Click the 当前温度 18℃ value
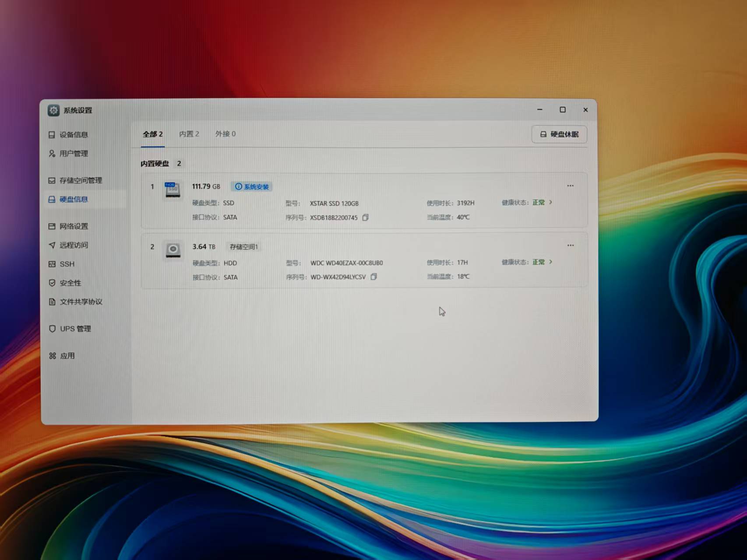 point(463,277)
